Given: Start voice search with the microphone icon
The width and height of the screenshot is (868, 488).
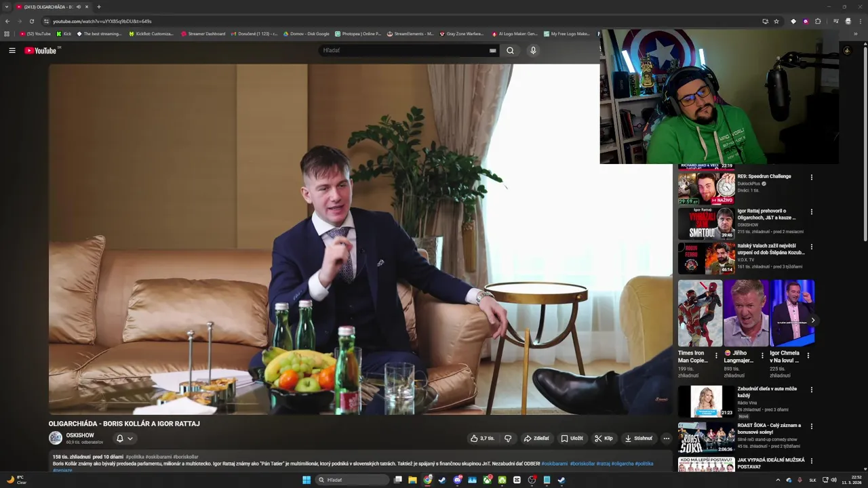Looking at the screenshot, I should coord(533,50).
